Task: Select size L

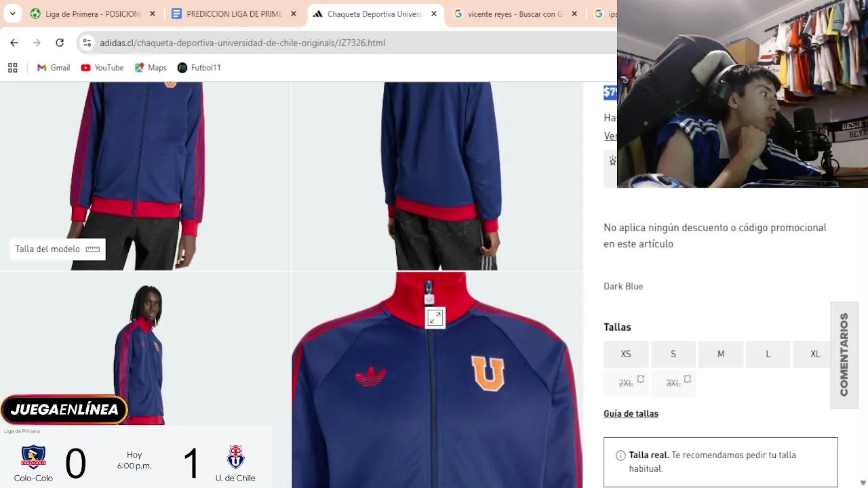Action: 768,354
